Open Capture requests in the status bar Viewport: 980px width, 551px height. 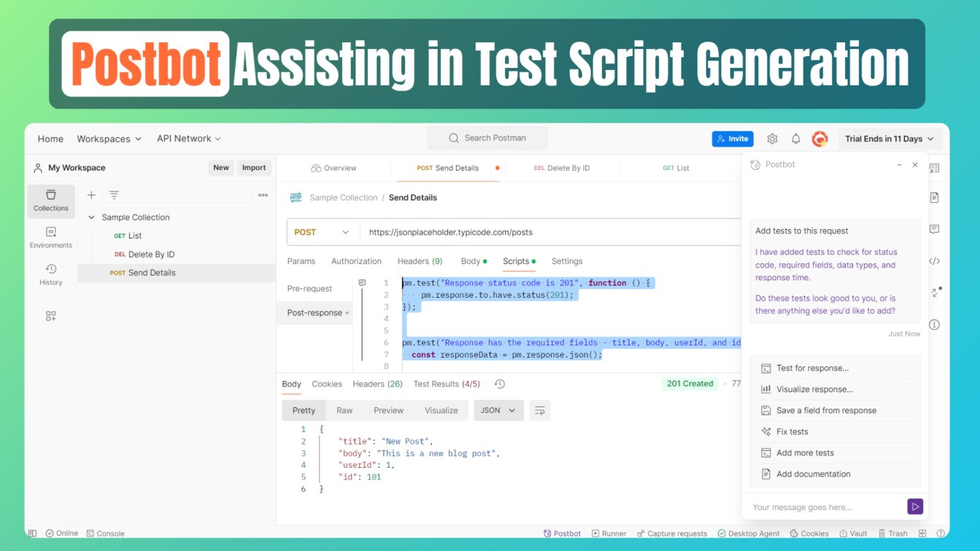click(x=671, y=533)
